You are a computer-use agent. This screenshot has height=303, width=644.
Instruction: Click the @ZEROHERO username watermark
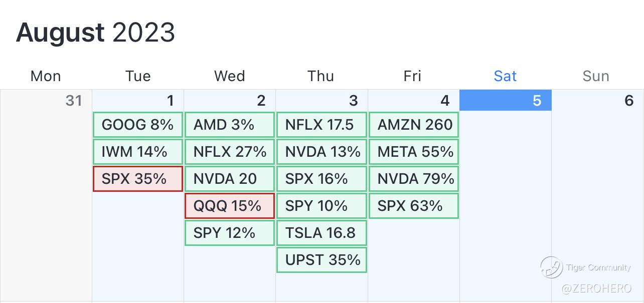[x=596, y=288]
